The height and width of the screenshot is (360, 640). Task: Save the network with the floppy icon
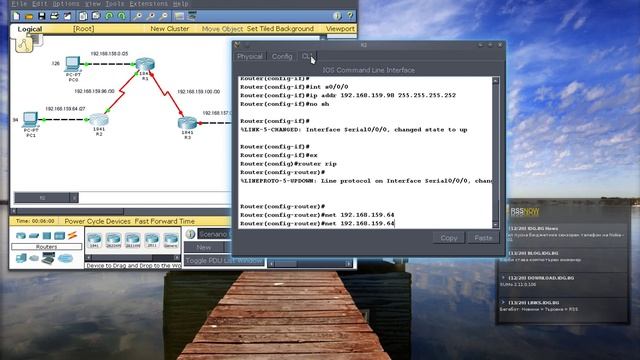point(42,16)
